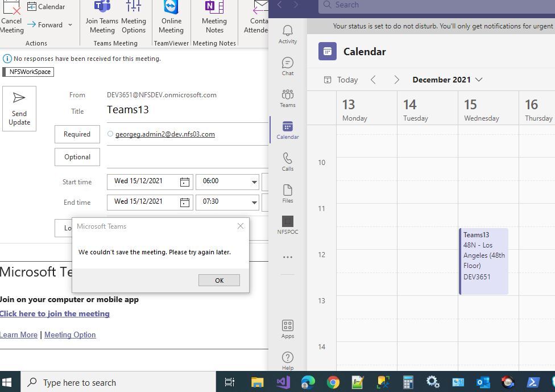Viewport: 555px width, 392px height.
Task: Open the End time date picker calendar icon
Action: [x=185, y=203]
